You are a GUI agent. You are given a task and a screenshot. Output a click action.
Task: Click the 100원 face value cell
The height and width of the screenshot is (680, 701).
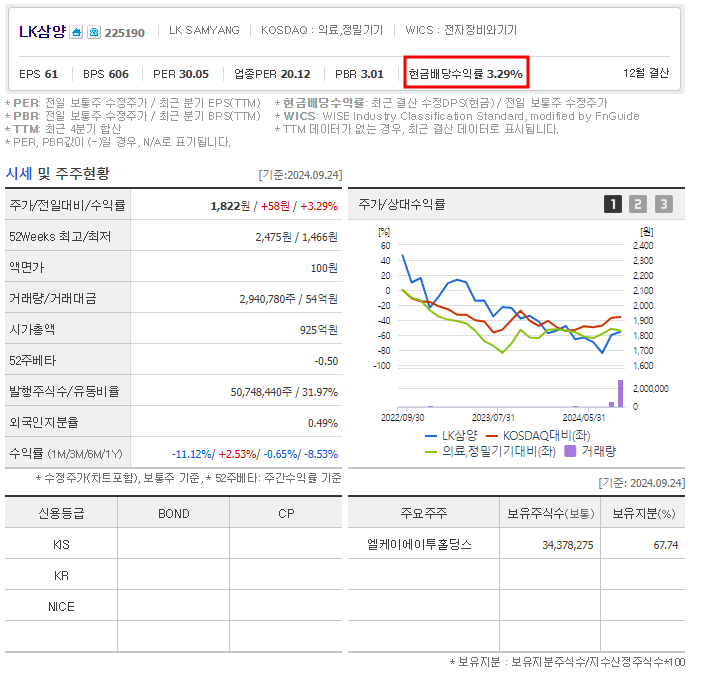[x=324, y=268]
